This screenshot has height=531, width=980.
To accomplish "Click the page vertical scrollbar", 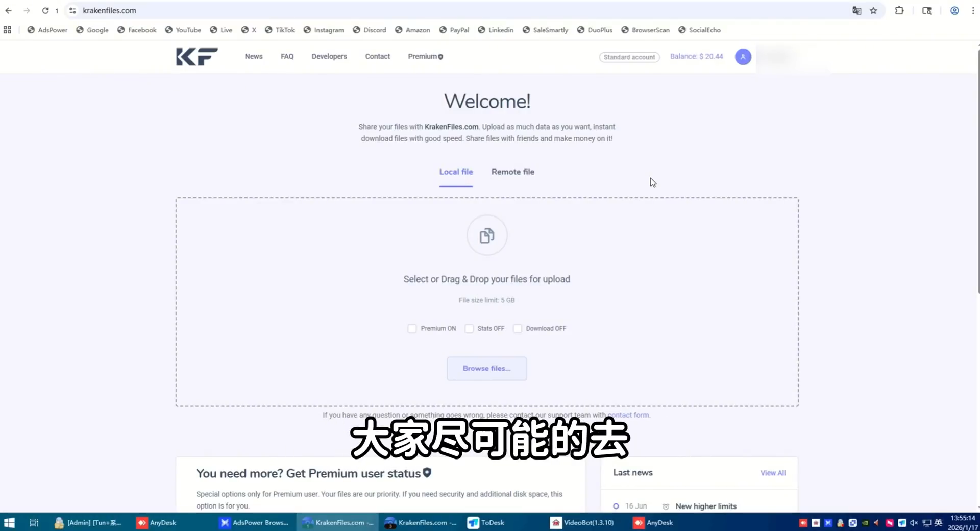I will coord(978,171).
